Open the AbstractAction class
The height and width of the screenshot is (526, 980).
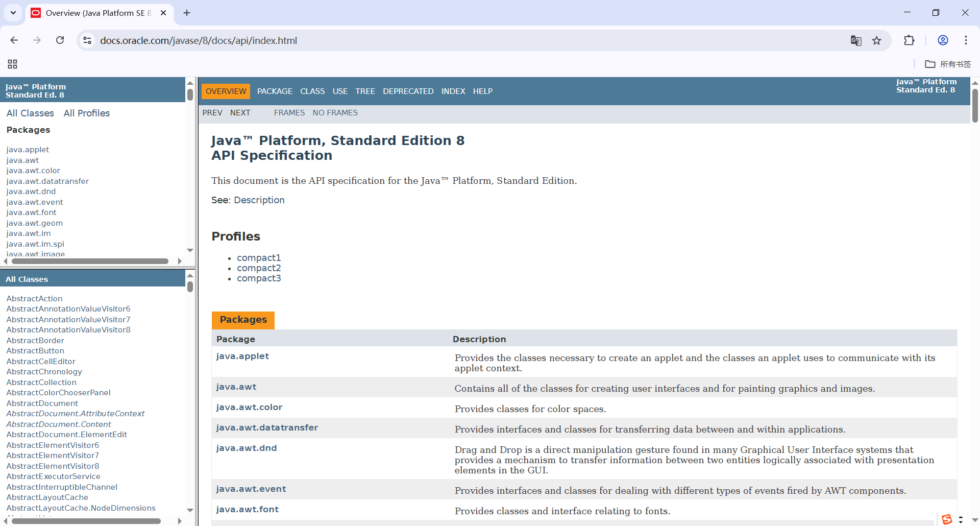tap(34, 298)
